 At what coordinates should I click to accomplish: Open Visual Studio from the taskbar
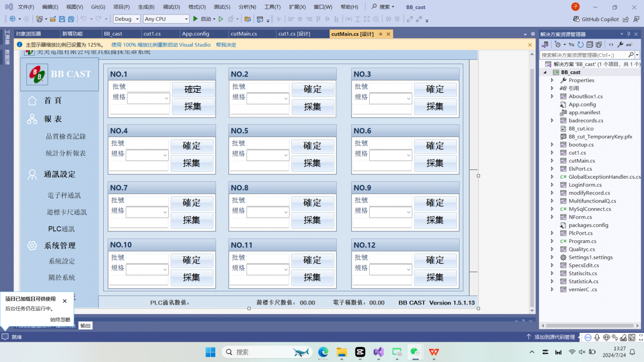point(378,352)
